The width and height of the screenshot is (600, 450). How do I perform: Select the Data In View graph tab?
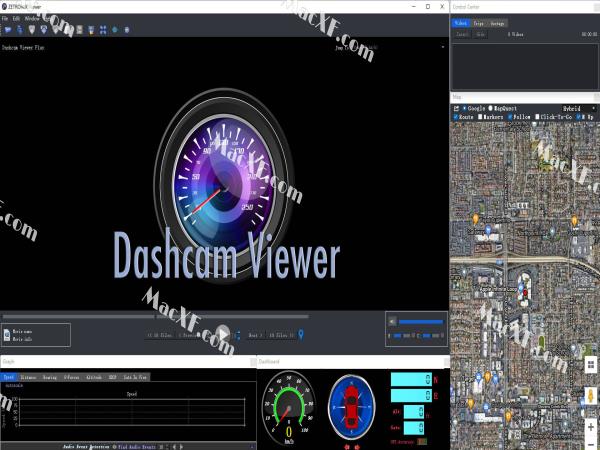[135, 377]
